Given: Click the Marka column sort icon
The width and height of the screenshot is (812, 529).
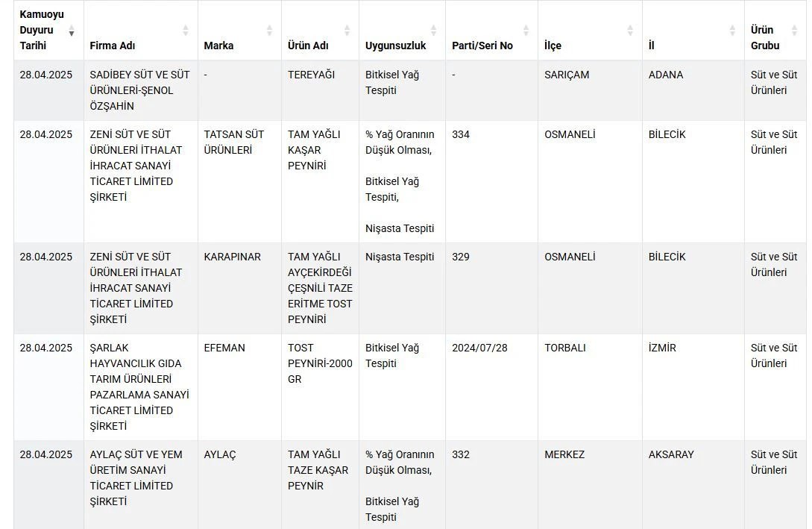Looking at the screenshot, I should pyautogui.click(x=269, y=31).
